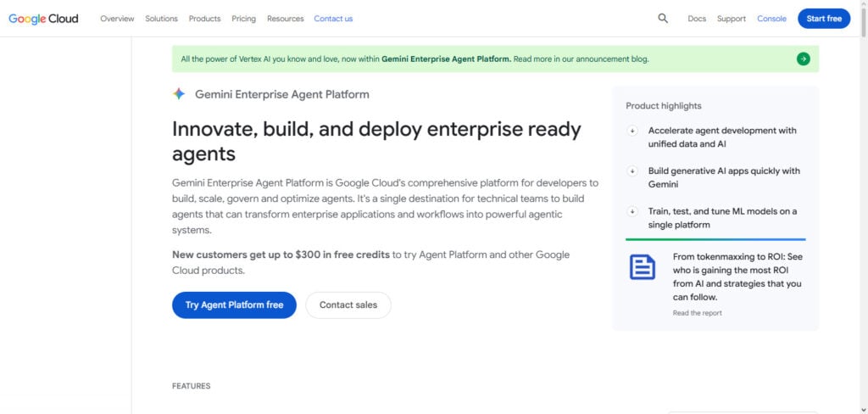Click the From tokenmaxxing to ROI text
868x414 pixels.
[737, 277]
